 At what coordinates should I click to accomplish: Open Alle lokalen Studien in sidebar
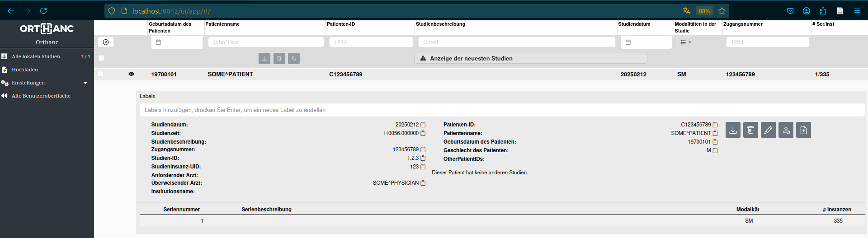47,56
